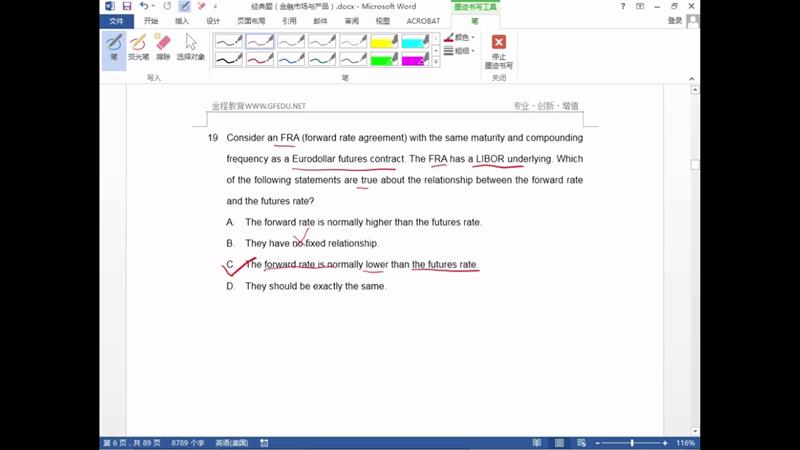Click the zoom out minus button
The height and width of the screenshot is (450, 800).
(x=597, y=443)
